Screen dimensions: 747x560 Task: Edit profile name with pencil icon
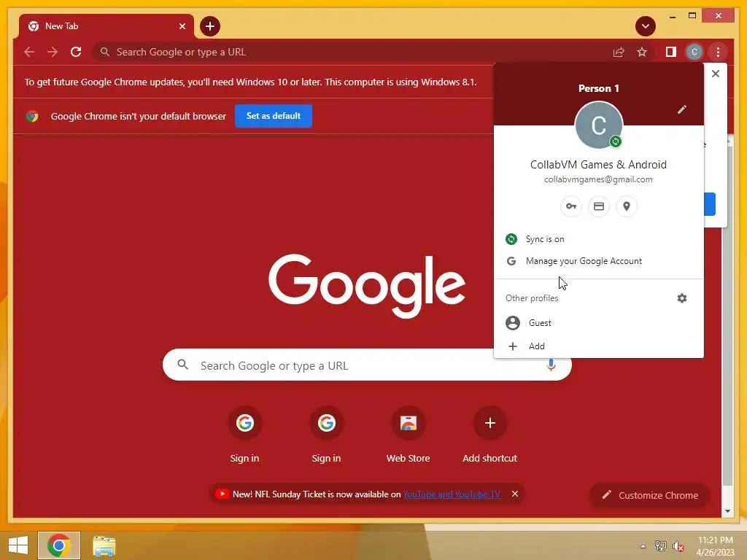click(x=682, y=109)
